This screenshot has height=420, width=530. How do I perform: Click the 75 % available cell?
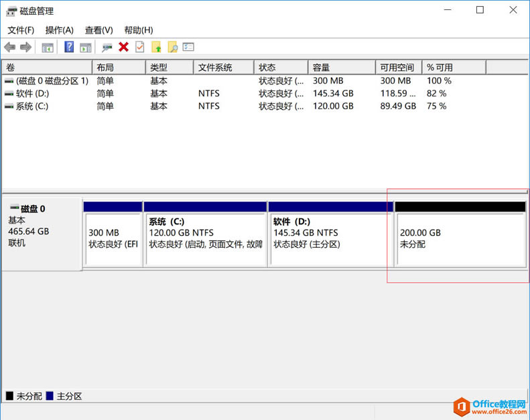436,106
